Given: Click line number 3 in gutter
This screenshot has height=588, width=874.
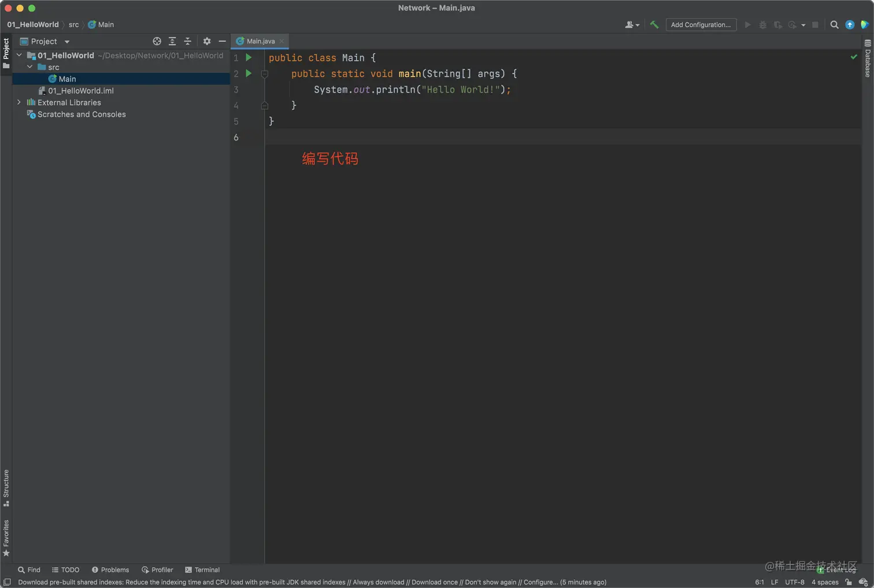Looking at the screenshot, I should click(x=236, y=90).
